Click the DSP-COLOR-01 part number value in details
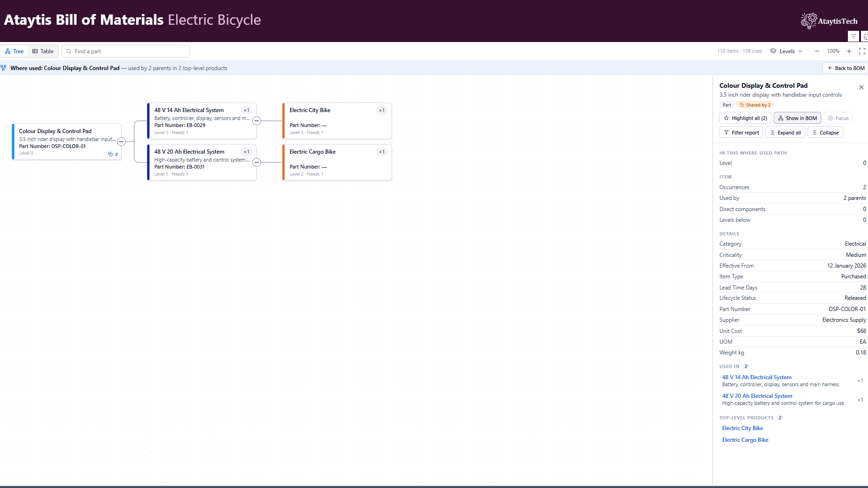This screenshot has width=868, height=488. pyautogui.click(x=847, y=309)
